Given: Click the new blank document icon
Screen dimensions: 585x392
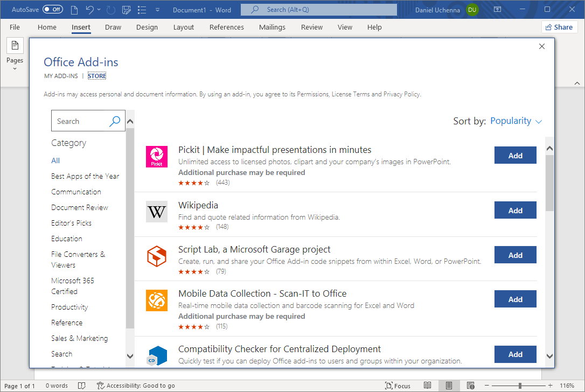Looking at the screenshot, I should (x=74, y=10).
